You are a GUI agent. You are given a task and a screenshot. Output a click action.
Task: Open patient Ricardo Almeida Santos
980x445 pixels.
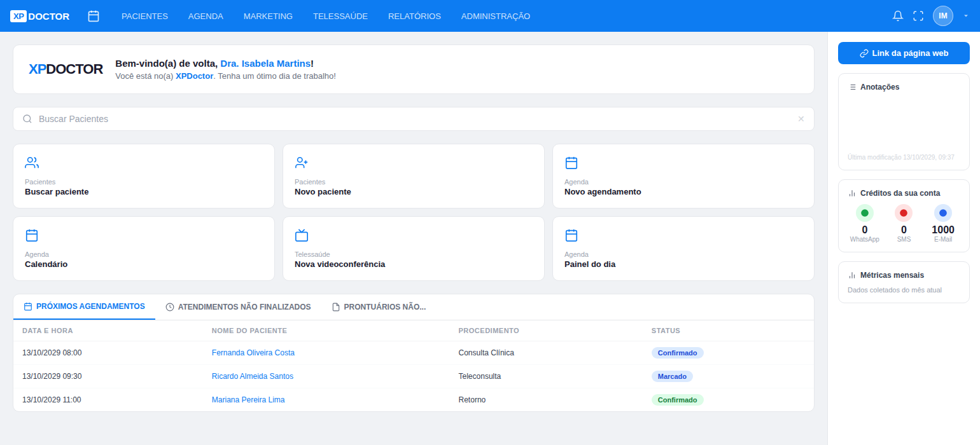253,376
